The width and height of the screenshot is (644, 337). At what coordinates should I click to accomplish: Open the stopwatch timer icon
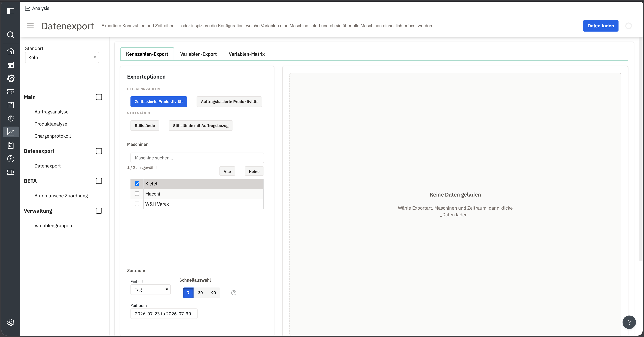pyautogui.click(x=11, y=118)
